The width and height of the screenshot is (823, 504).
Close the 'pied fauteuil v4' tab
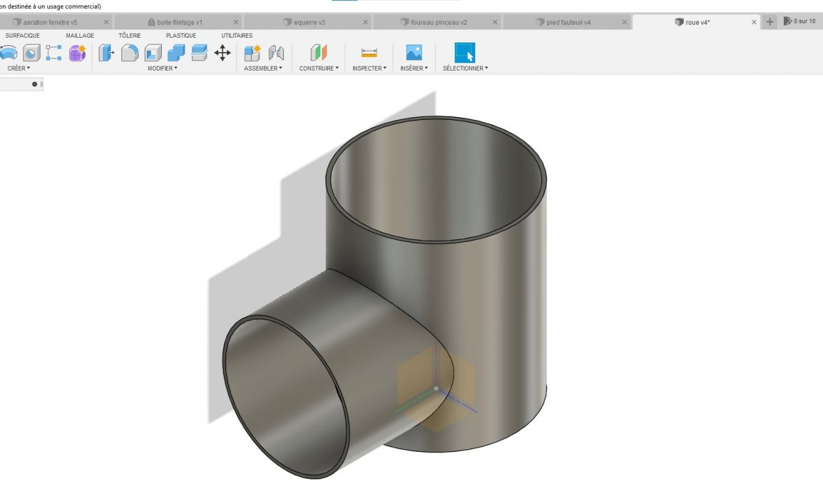tap(623, 22)
